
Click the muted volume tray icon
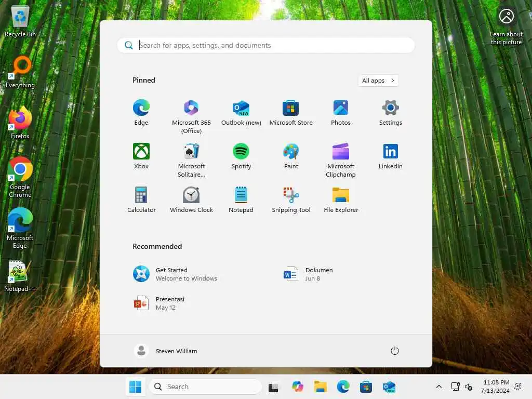tap(469, 387)
